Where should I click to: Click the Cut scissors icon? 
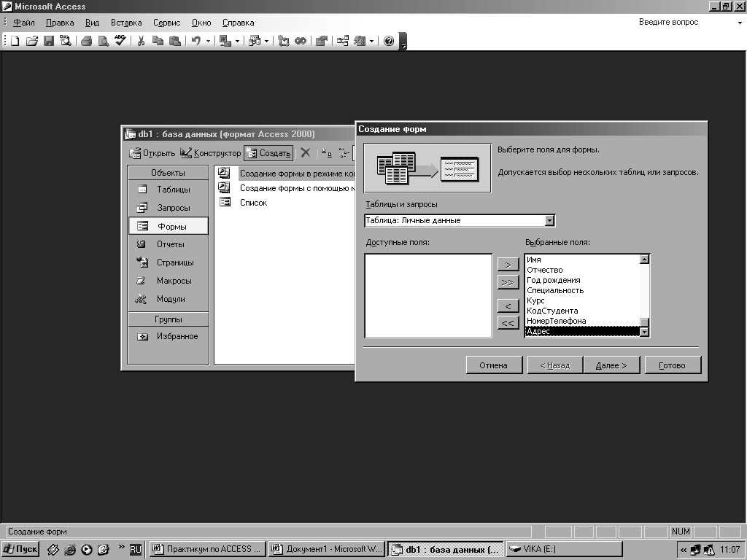[141, 41]
